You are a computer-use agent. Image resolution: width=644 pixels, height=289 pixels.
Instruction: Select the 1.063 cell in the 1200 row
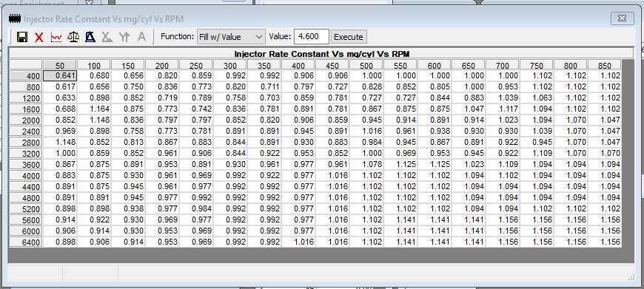pos(537,98)
